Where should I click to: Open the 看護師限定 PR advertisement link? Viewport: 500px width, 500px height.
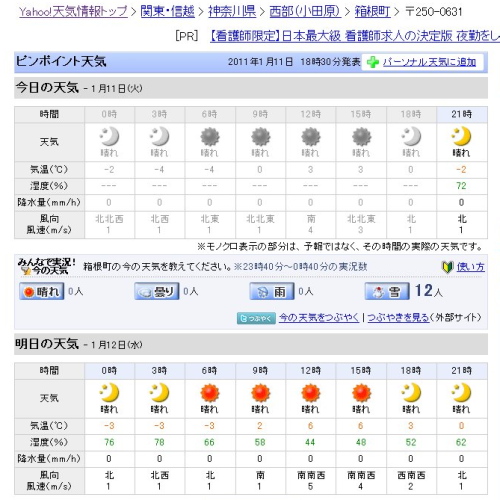(x=355, y=36)
